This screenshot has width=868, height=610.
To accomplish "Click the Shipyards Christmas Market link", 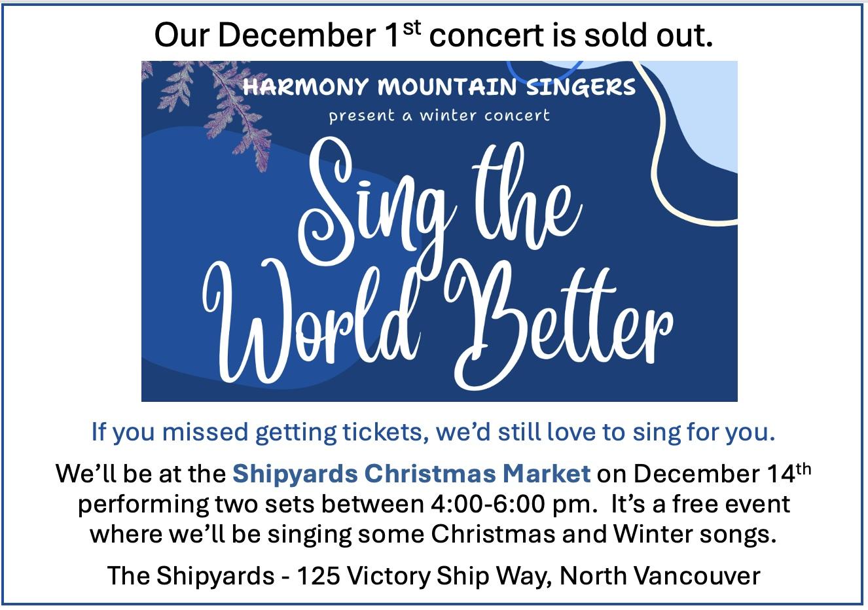I will point(412,473).
